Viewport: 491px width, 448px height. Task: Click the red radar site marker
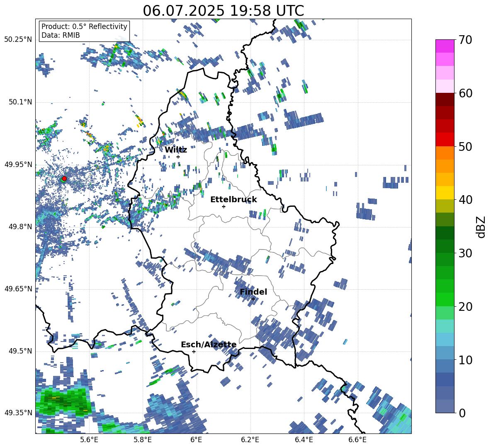(x=64, y=178)
